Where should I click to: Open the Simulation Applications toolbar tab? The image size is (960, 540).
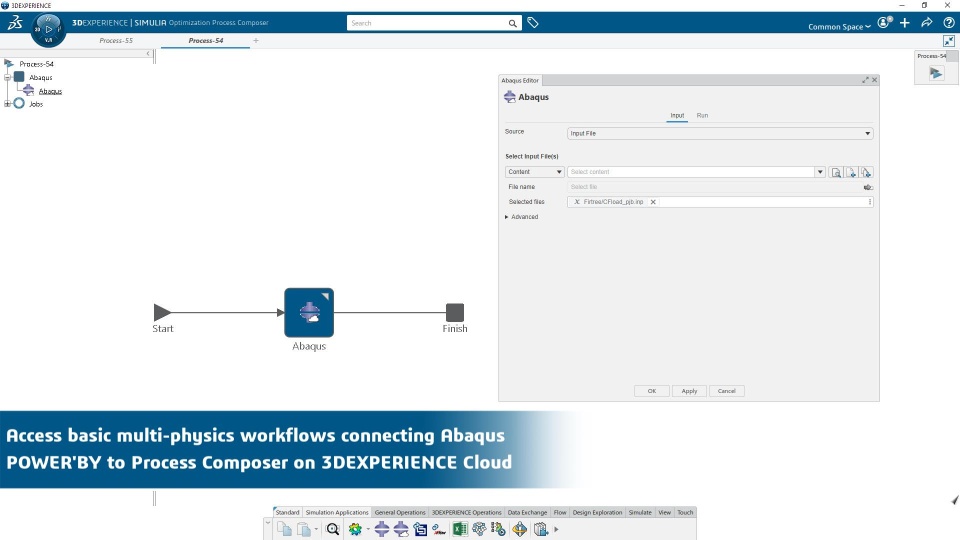(x=337, y=512)
